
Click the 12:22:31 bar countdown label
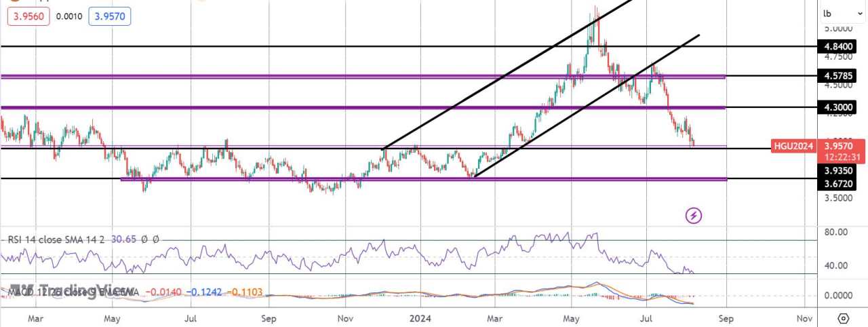pyautogui.click(x=841, y=157)
